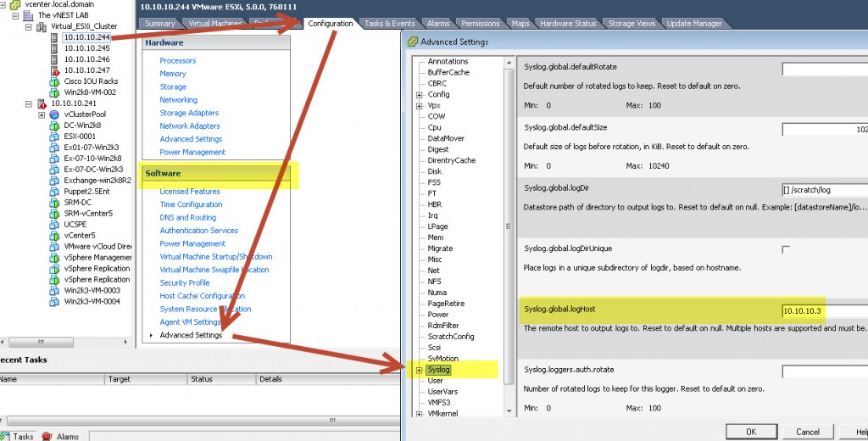868x441 pixels.
Task: Expand the vClusterPool tree node
Action: click(x=41, y=114)
